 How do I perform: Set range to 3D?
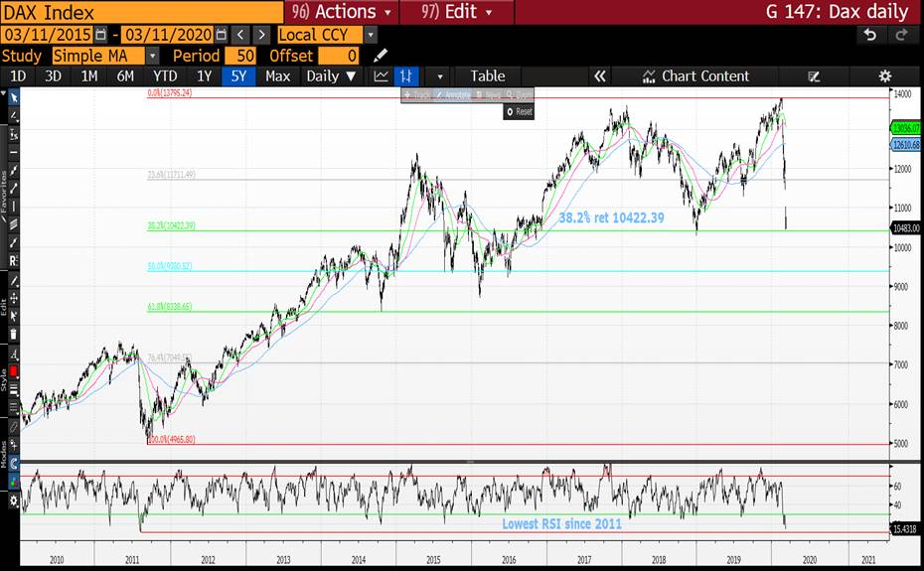click(53, 76)
